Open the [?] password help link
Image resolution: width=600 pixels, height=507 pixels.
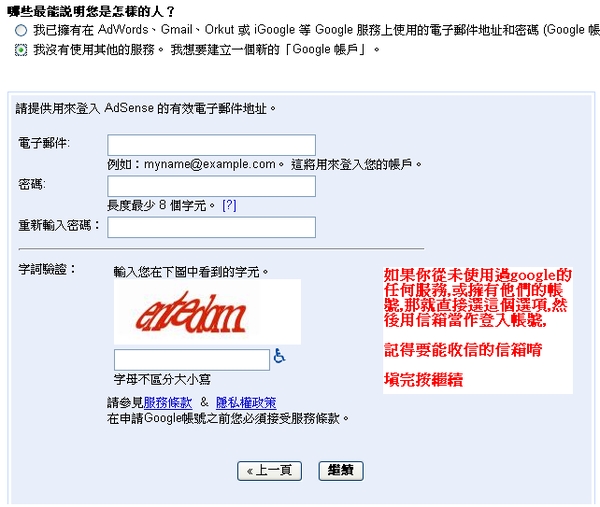[229, 205]
